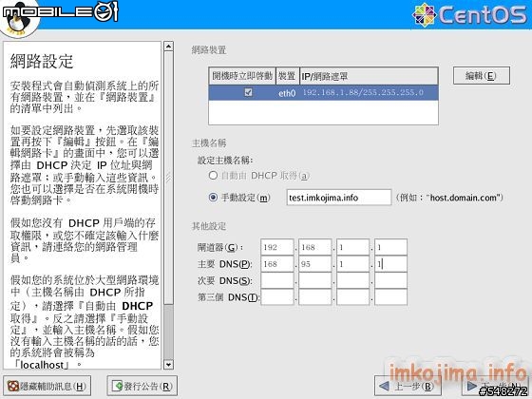Select the eth0 device row
The height and width of the screenshot is (399, 532).
(323, 93)
